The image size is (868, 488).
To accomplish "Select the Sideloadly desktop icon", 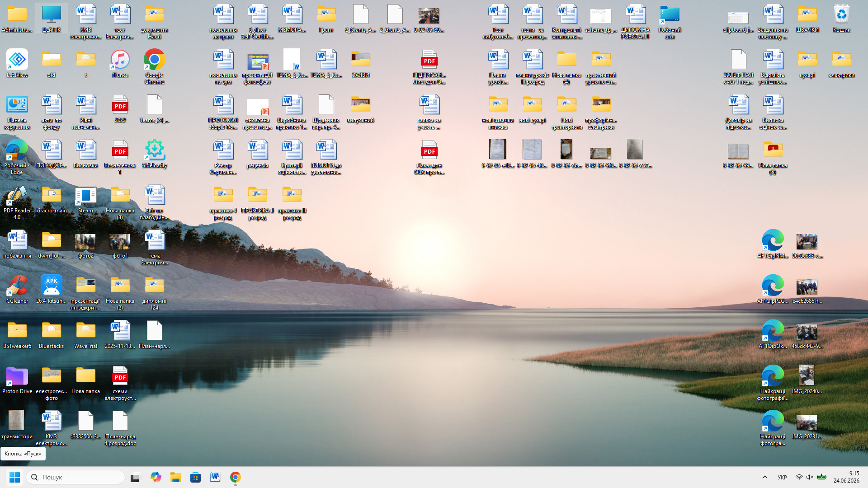I will coord(154,154).
